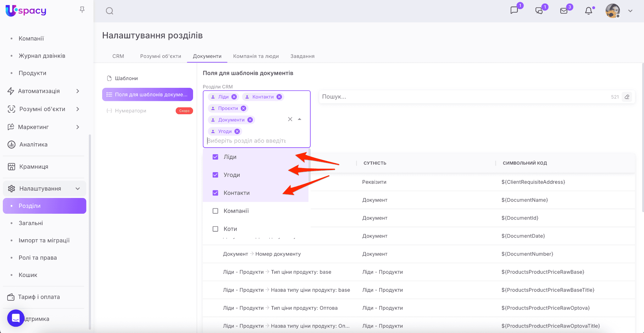
Task: Open the email envelope icon with badge
Action: [x=564, y=11]
